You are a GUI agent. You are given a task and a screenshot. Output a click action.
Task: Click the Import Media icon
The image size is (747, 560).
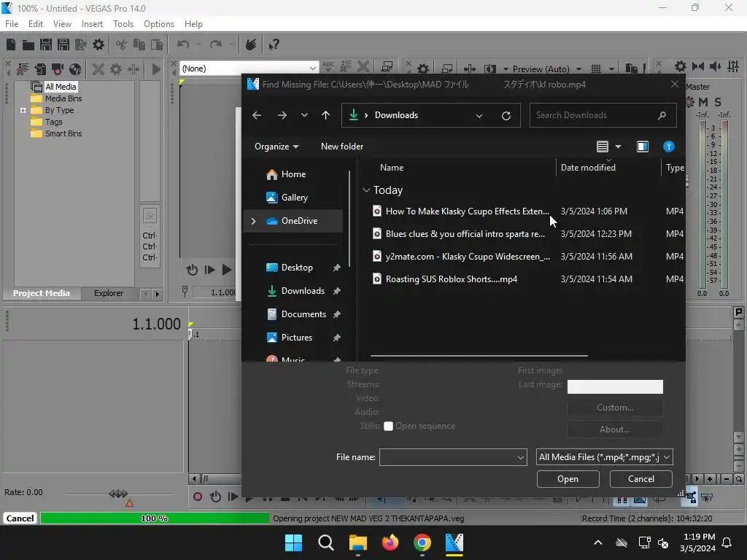tap(40, 69)
